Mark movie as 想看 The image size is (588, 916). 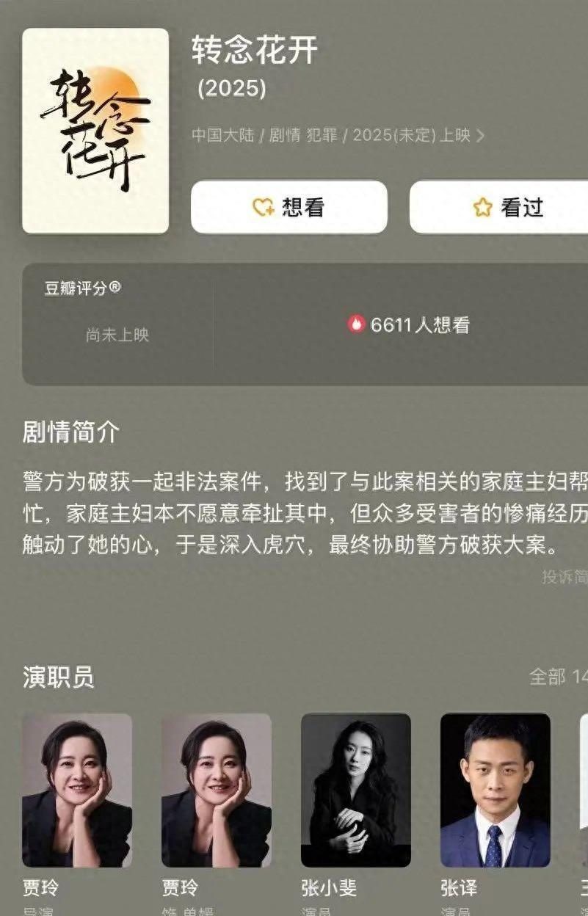[x=289, y=207]
